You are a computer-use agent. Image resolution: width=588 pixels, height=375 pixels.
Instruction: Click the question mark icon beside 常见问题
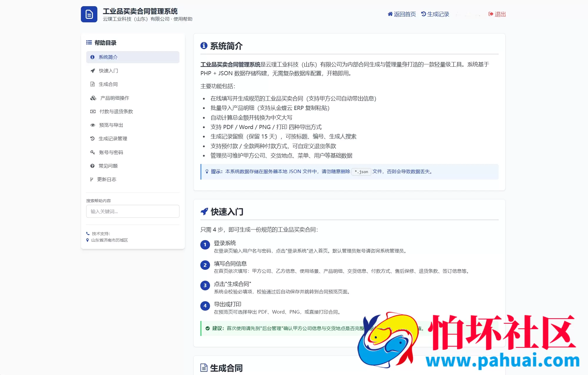pyautogui.click(x=92, y=166)
